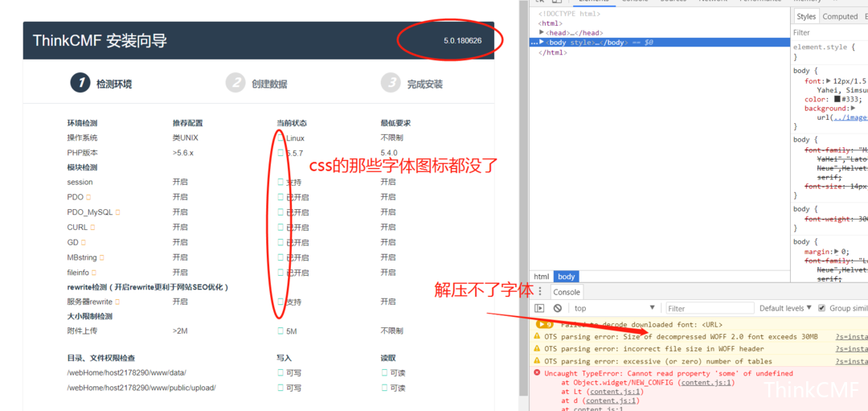
Task: Open the Default levels dropdown
Action: pos(785,308)
